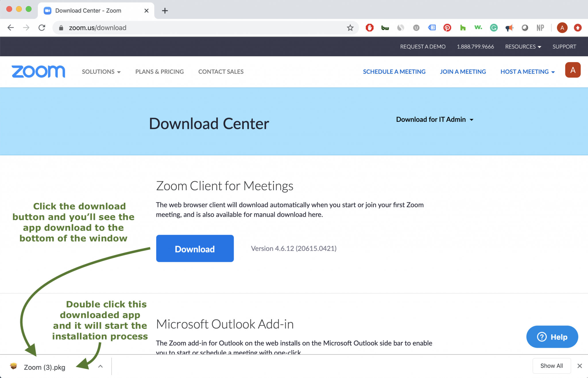
Task: Open Plans & Pricing page
Action: 159,72
